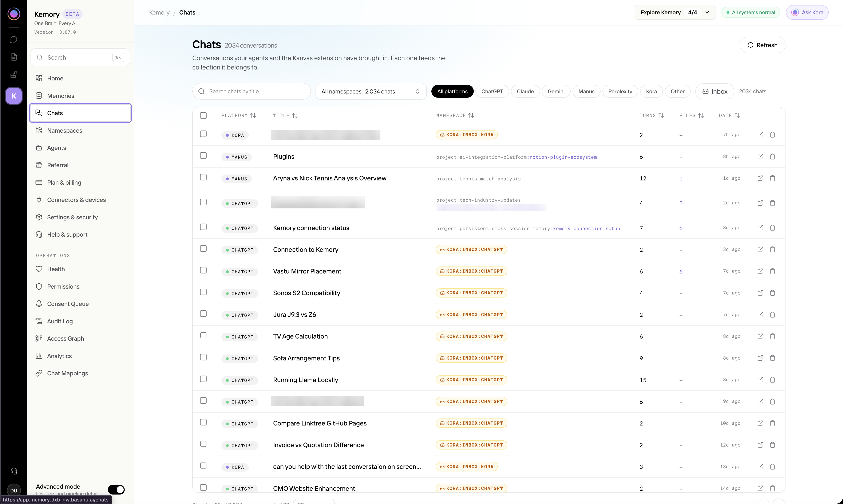The width and height of the screenshot is (843, 504).
Task: Open the chat bubble icon in left rail
Action: (x=14, y=39)
